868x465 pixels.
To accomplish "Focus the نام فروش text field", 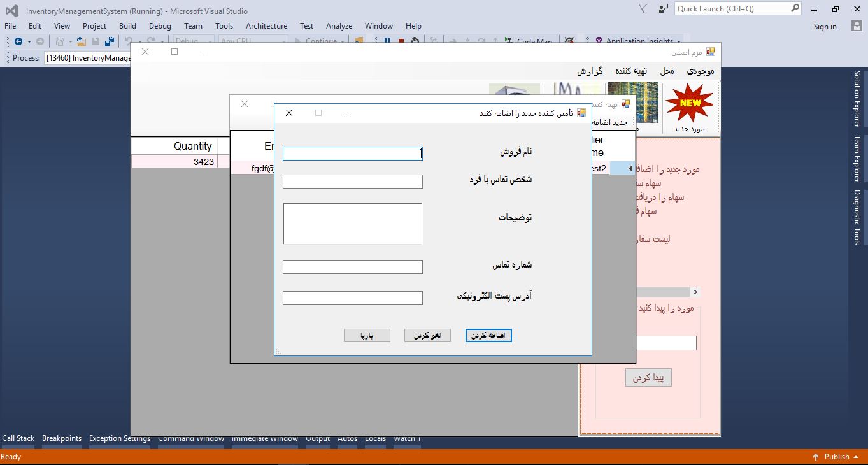I will coord(353,154).
